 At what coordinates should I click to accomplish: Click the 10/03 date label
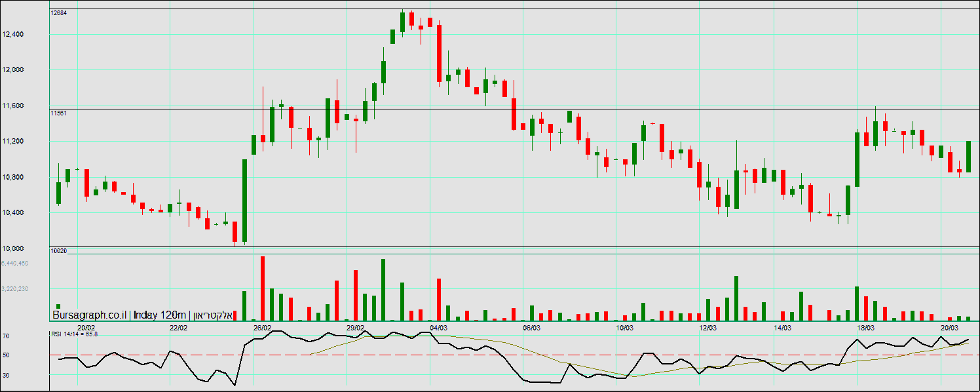[x=625, y=327]
